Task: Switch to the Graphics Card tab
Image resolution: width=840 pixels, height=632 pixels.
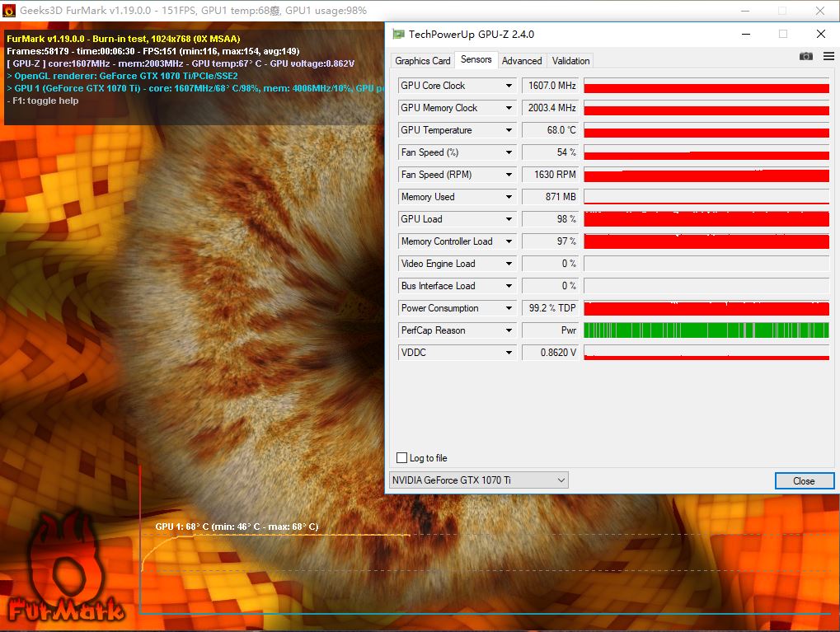Action: pos(423,60)
